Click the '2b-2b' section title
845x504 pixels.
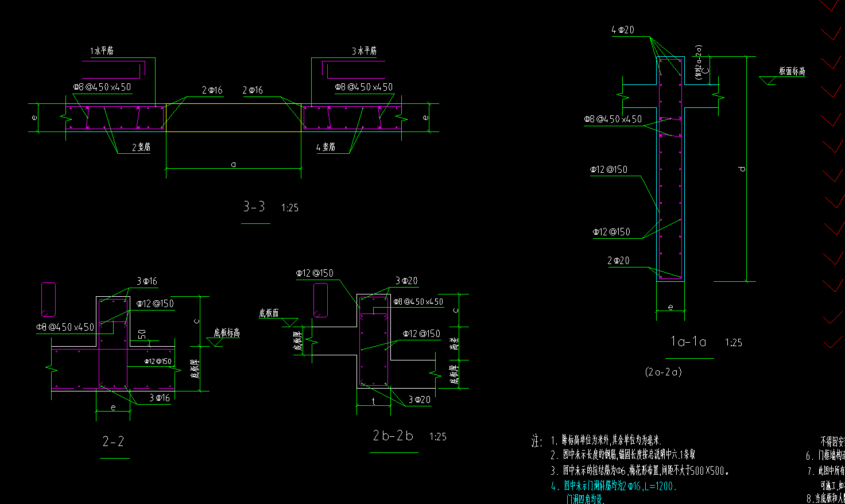point(393,436)
